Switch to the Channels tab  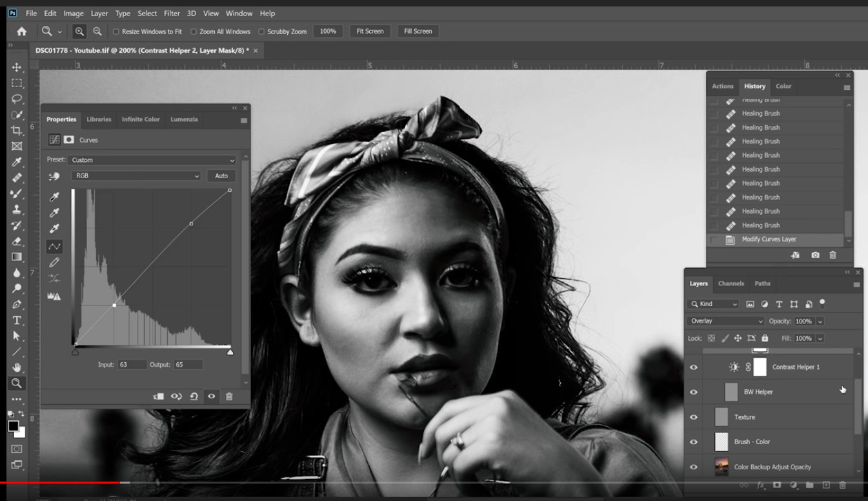[731, 283]
